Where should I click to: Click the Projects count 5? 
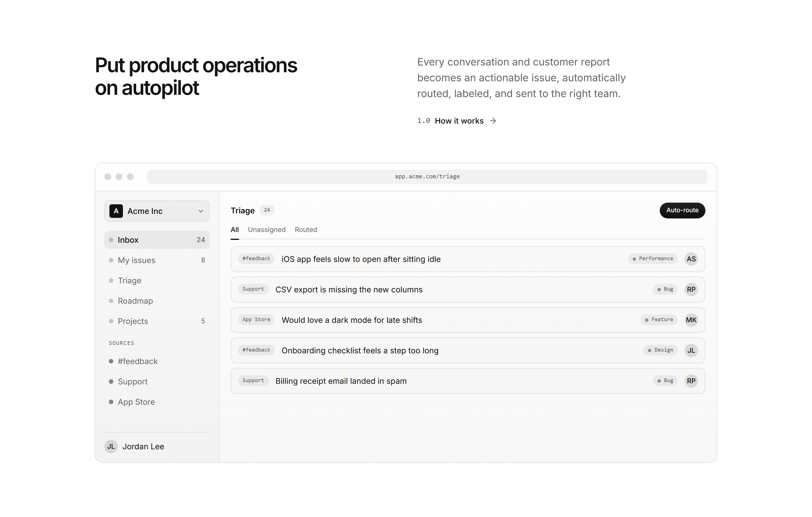tap(203, 321)
